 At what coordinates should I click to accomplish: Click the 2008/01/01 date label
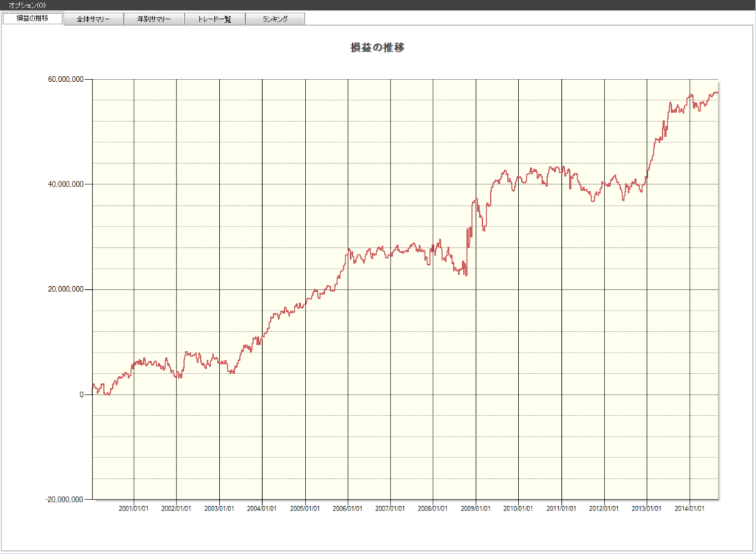[433, 508]
